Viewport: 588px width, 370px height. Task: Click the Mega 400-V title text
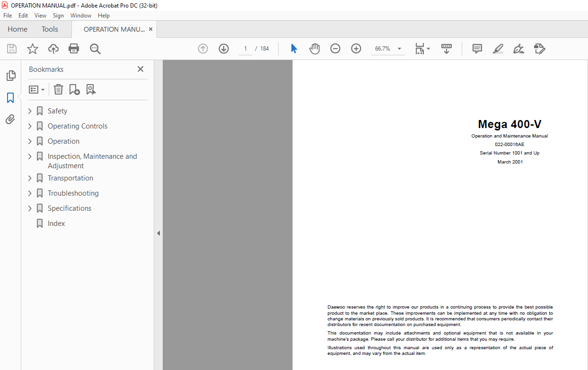pyautogui.click(x=509, y=124)
